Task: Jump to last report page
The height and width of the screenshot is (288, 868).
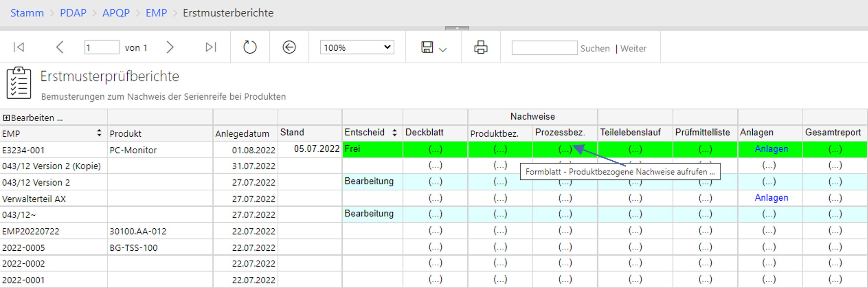Action: pyautogui.click(x=211, y=47)
